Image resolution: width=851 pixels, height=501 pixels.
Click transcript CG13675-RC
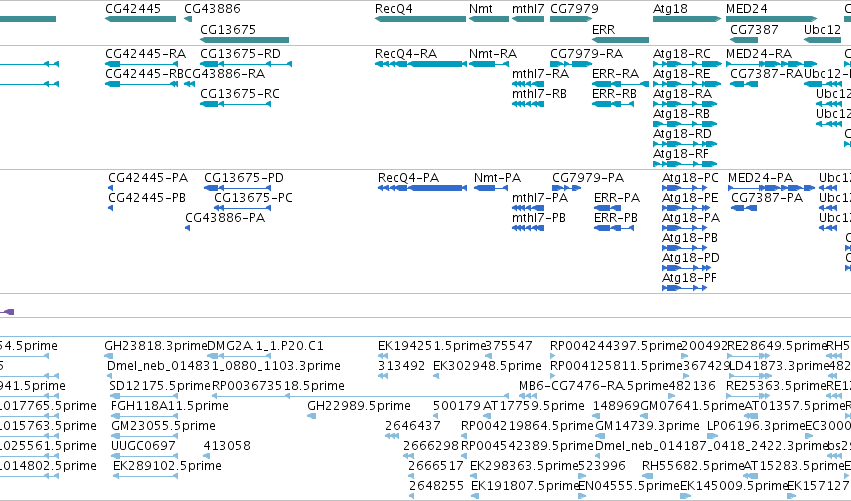pyautogui.click(x=236, y=104)
